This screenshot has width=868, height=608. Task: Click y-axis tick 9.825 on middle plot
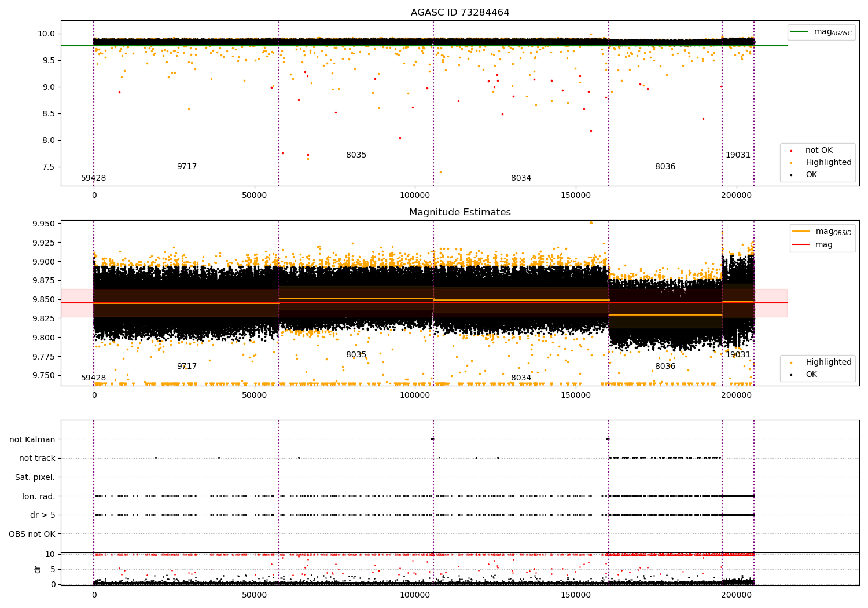pyautogui.click(x=44, y=319)
